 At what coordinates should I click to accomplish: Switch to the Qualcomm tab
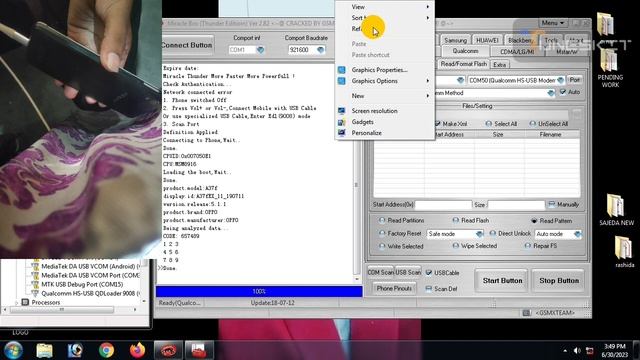tap(465, 51)
